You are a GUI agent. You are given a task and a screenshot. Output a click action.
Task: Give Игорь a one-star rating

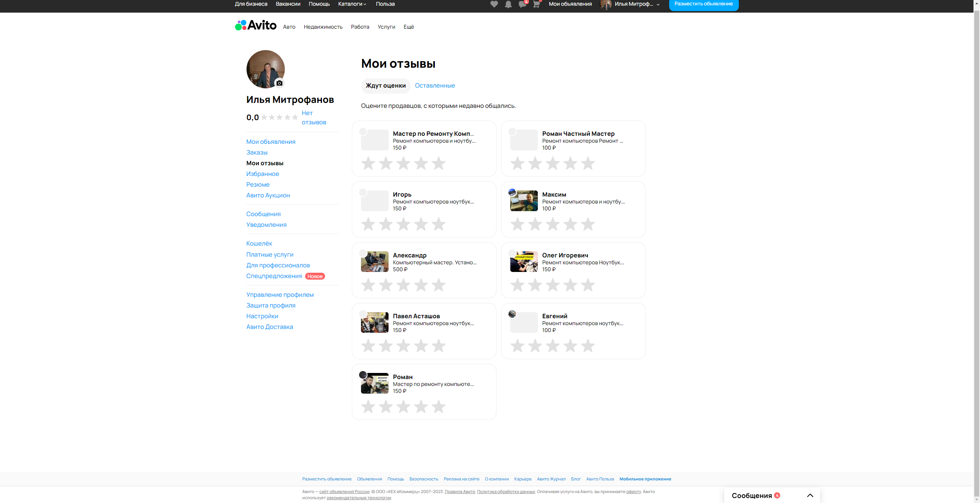368,224
